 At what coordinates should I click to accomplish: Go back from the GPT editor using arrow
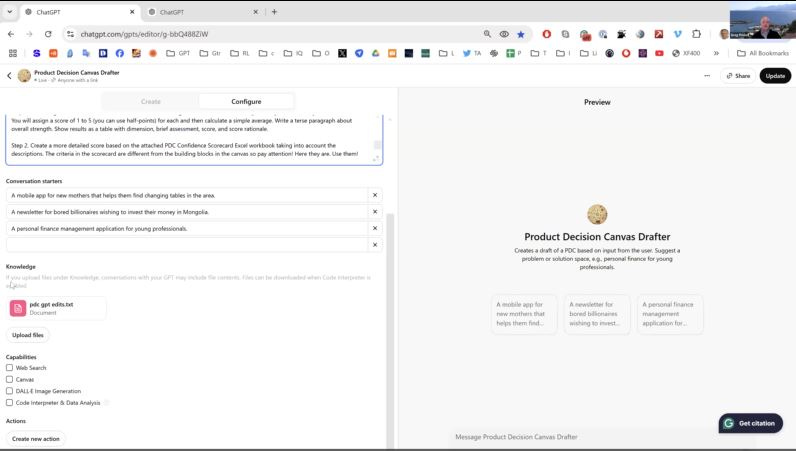pos(9,76)
